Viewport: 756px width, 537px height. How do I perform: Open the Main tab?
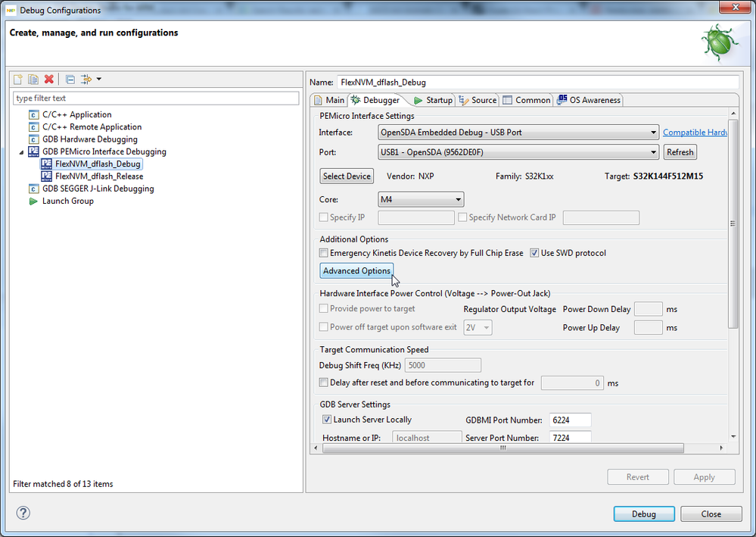coord(329,100)
